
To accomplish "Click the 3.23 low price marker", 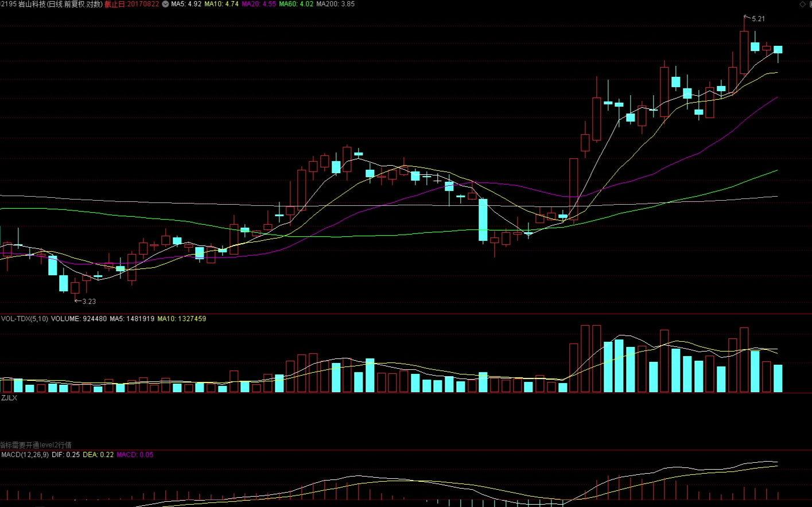I will coord(88,301).
